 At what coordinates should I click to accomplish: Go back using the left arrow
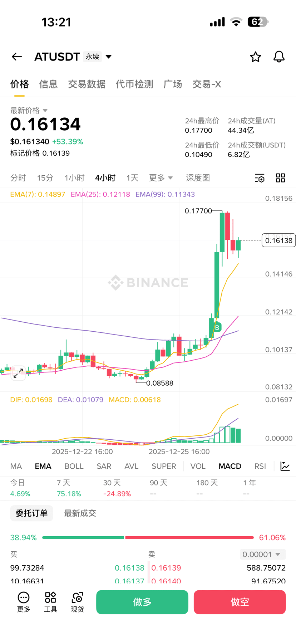click(x=17, y=57)
